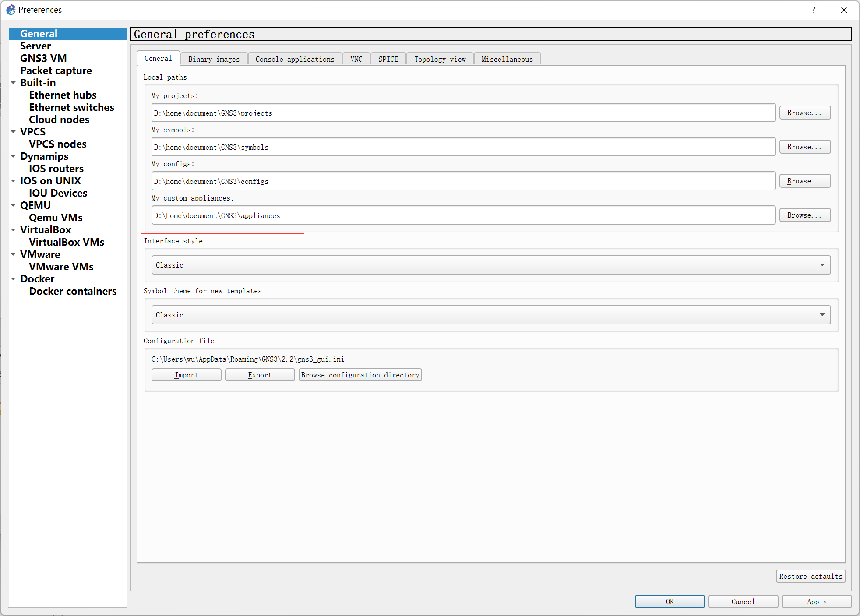This screenshot has height=616, width=860.
Task: Select Built-in in the tree
Action: (38, 83)
